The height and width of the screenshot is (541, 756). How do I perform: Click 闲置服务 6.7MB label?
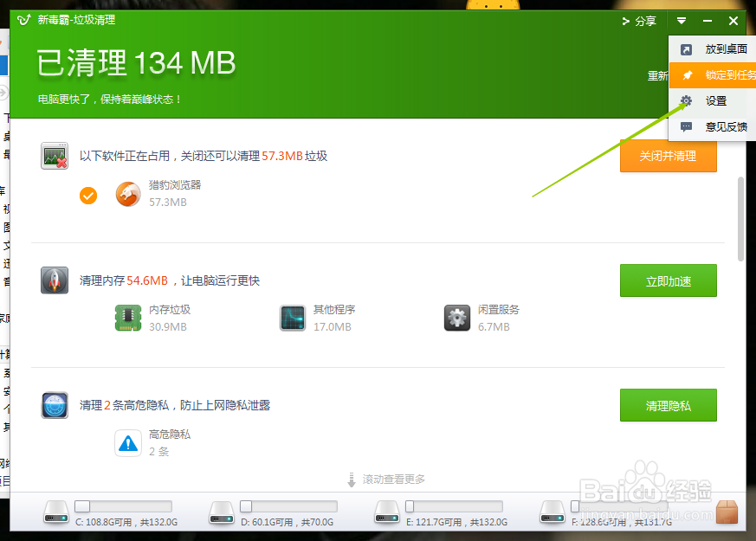(x=499, y=318)
